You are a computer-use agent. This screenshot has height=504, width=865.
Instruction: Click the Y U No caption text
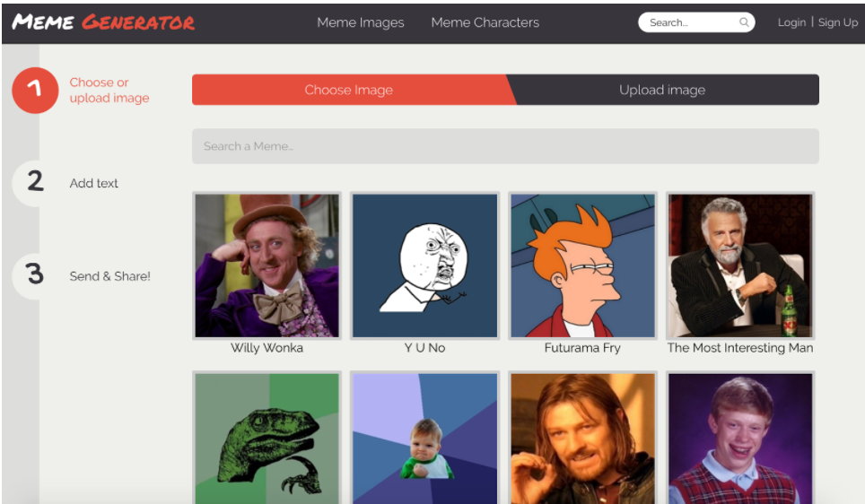pos(424,348)
